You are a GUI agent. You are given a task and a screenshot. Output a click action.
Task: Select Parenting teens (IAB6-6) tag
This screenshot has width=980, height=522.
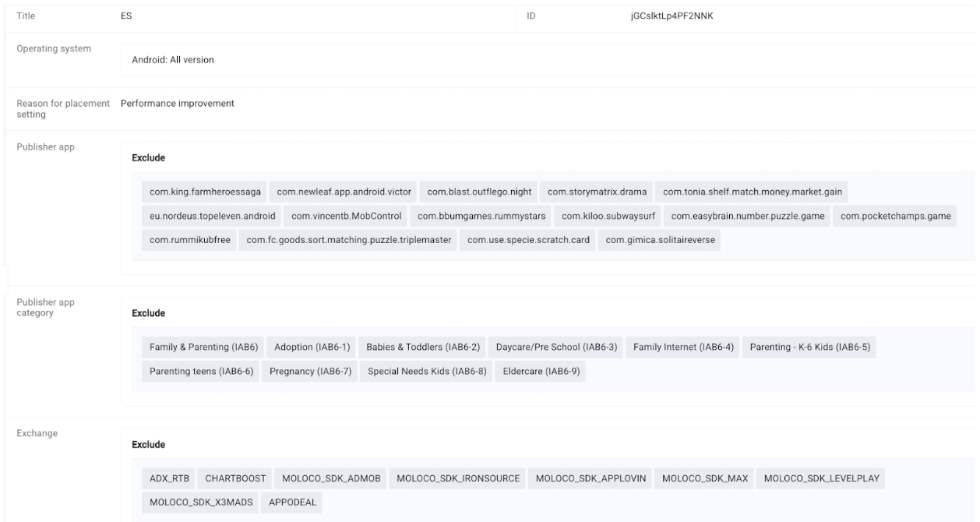click(202, 371)
